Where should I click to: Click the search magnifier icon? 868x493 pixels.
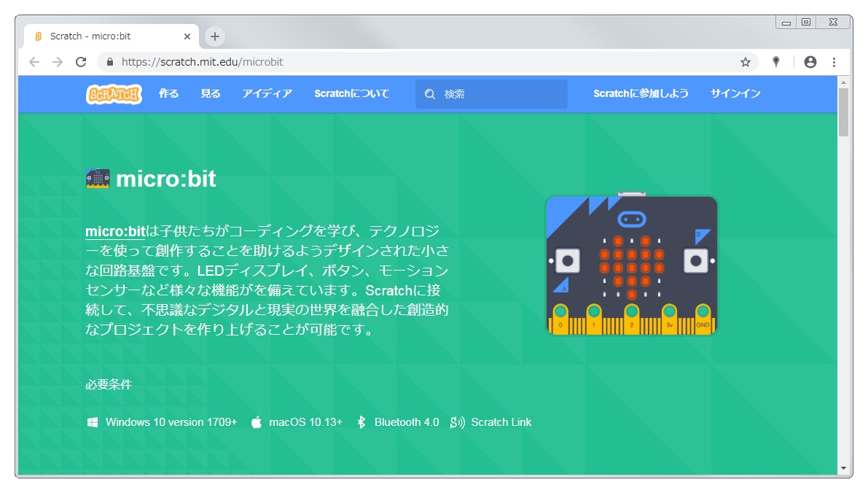429,94
